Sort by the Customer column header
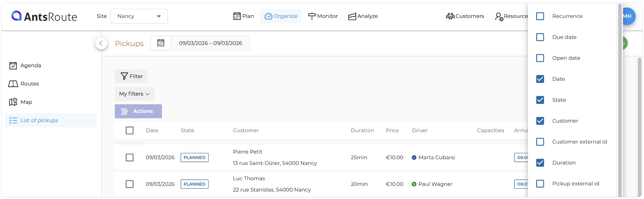Image resolution: width=644 pixels, height=199 pixels. (x=246, y=130)
